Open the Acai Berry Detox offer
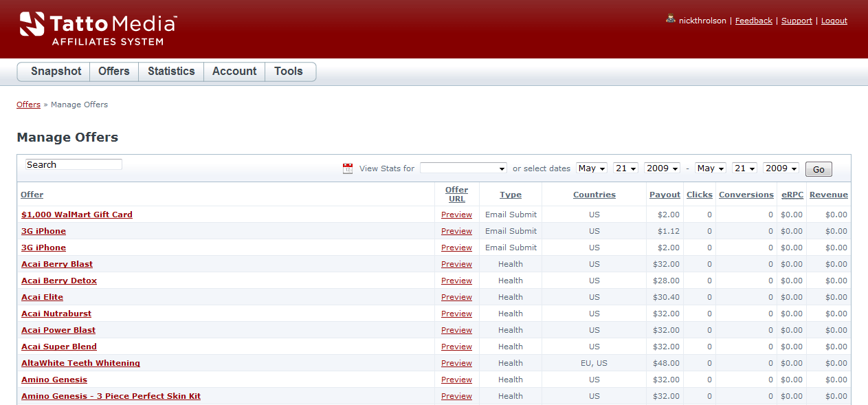 (59, 281)
